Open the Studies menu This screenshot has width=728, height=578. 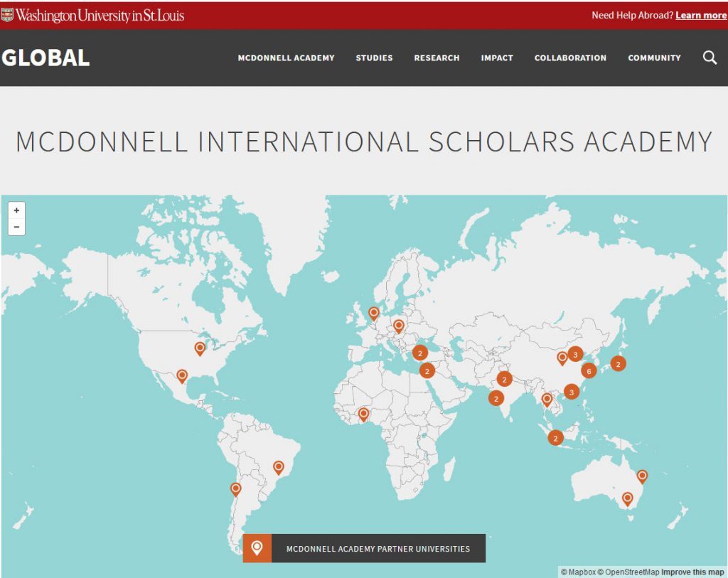tap(374, 58)
